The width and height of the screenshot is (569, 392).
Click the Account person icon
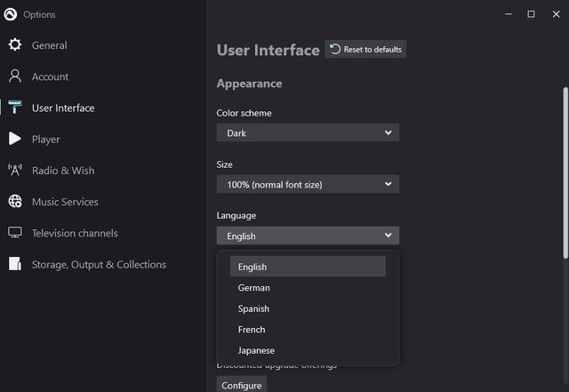click(15, 76)
